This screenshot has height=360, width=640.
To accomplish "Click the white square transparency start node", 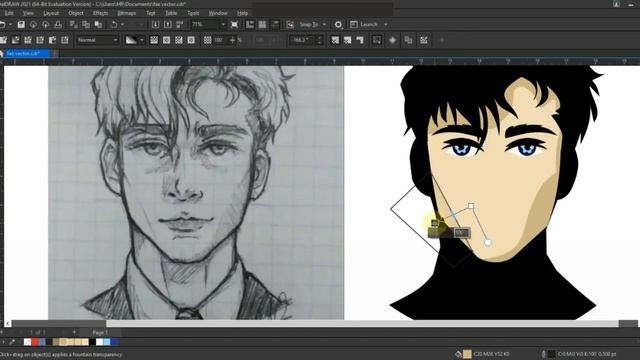I will pyautogui.click(x=471, y=206).
